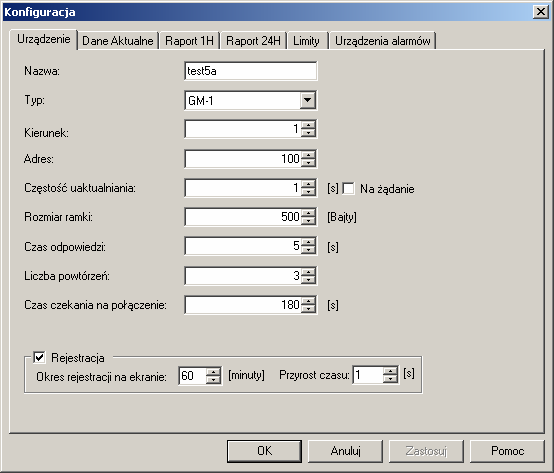Click Czas czekania na połączenie field
554x473 pixels.
243,305
